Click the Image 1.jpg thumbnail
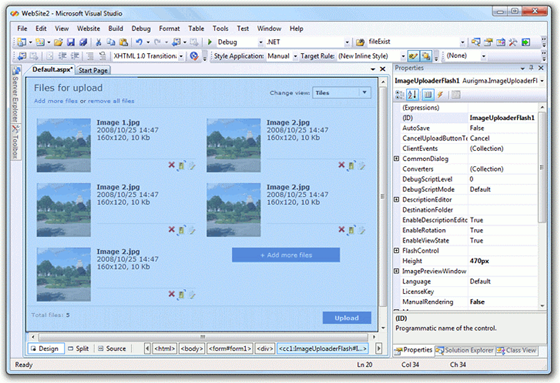Screen dimensions: 560x383 pyautogui.click(x=64, y=145)
